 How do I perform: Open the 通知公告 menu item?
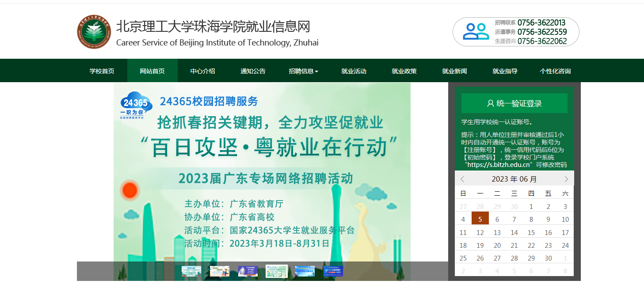(253, 71)
